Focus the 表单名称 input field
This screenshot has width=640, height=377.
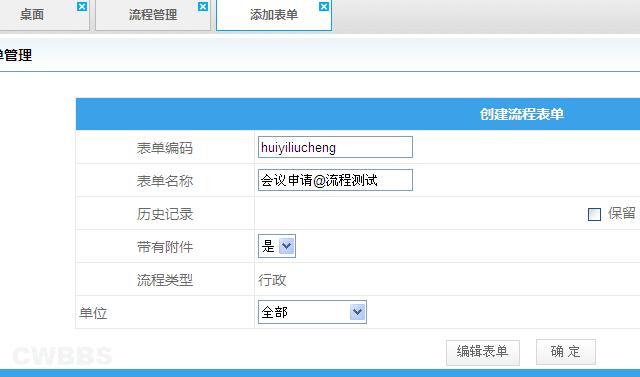tap(335, 180)
